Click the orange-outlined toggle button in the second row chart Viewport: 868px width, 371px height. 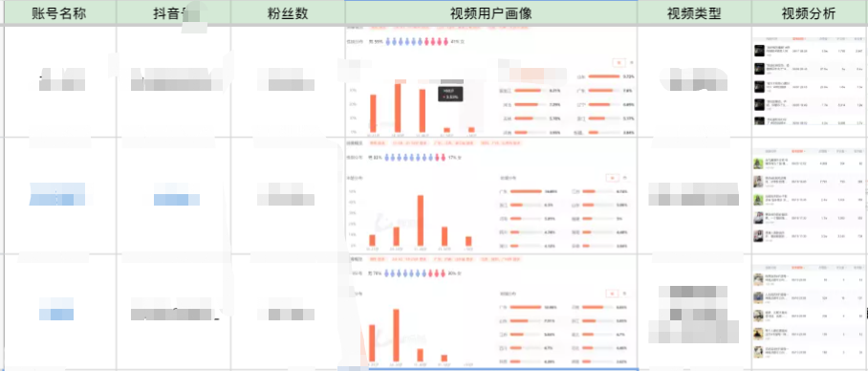tap(612, 178)
